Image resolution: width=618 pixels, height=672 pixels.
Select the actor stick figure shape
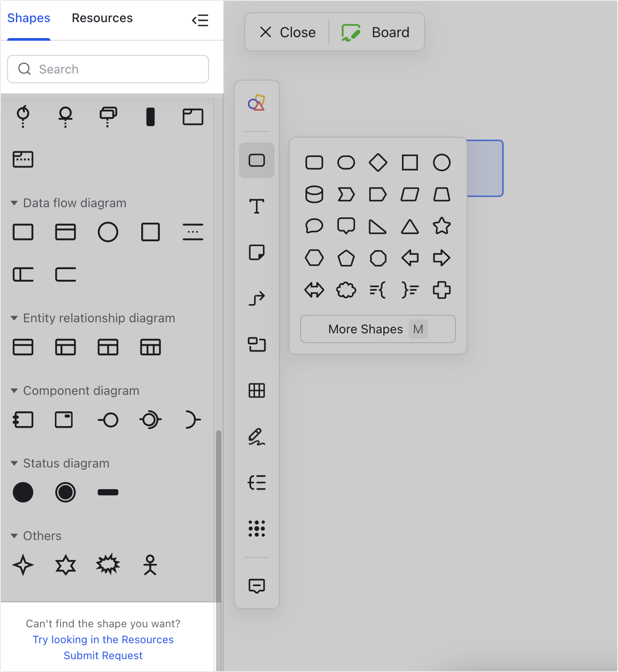click(x=151, y=565)
